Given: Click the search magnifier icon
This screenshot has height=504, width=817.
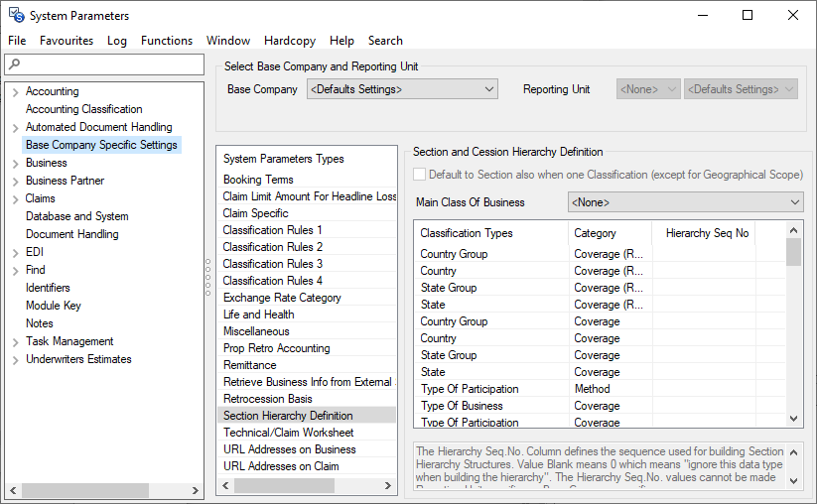Looking at the screenshot, I should 13,64.
